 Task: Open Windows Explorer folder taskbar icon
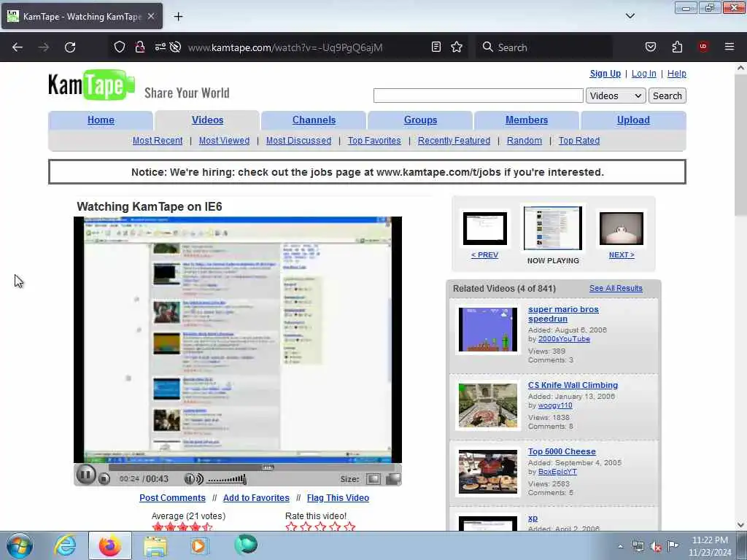coord(155,545)
